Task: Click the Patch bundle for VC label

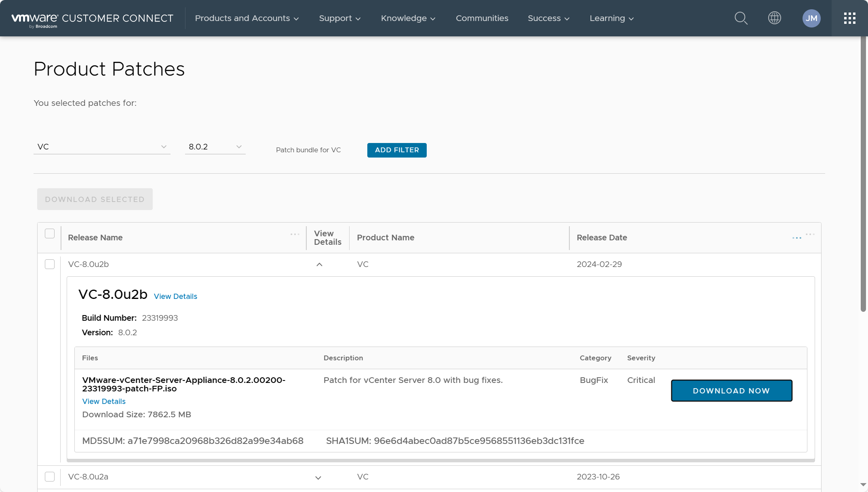Action: pyautogui.click(x=308, y=150)
